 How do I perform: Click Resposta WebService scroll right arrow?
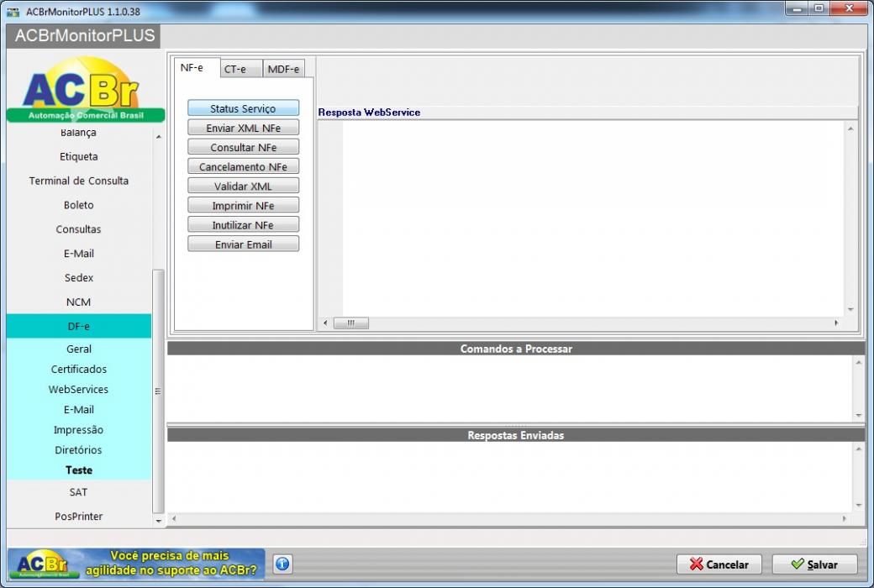[x=836, y=323]
